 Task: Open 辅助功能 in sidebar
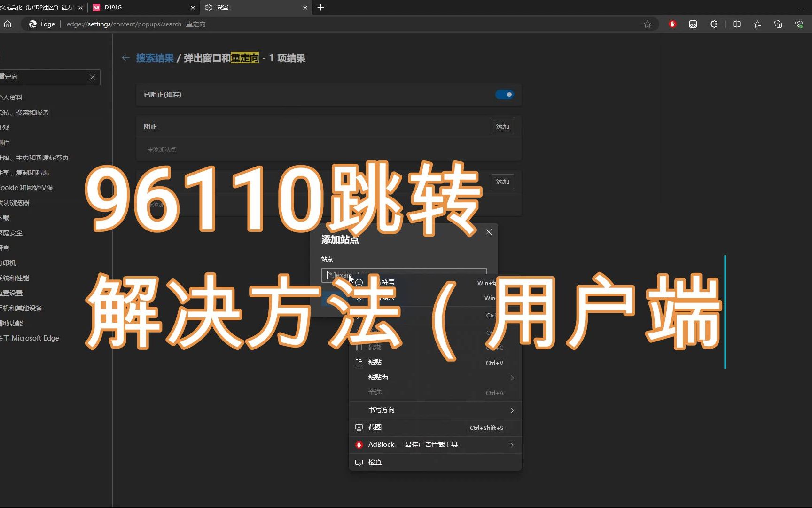click(x=11, y=323)
